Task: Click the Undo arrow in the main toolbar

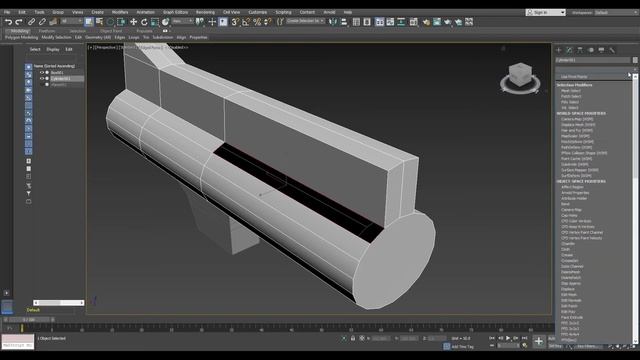Action: 8,22
